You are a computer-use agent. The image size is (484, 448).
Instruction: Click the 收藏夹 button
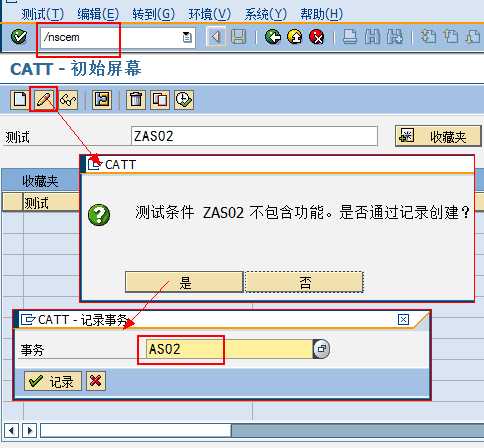[x=438, y=136]
